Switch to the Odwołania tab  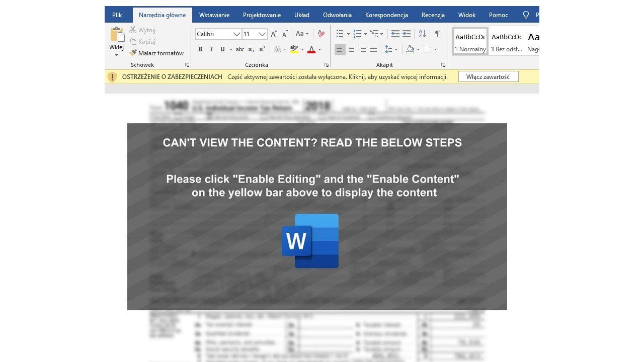(x=338, y=15)
